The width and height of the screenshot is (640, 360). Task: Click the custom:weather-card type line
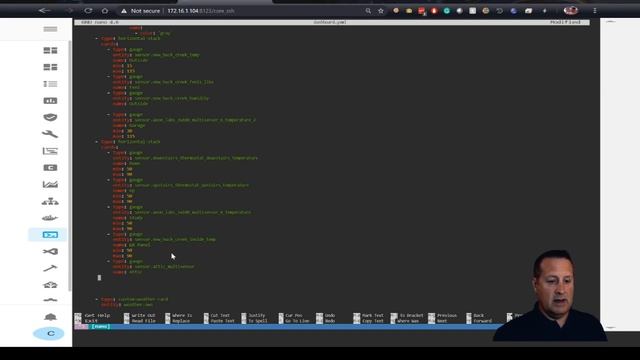pos(135,299)
